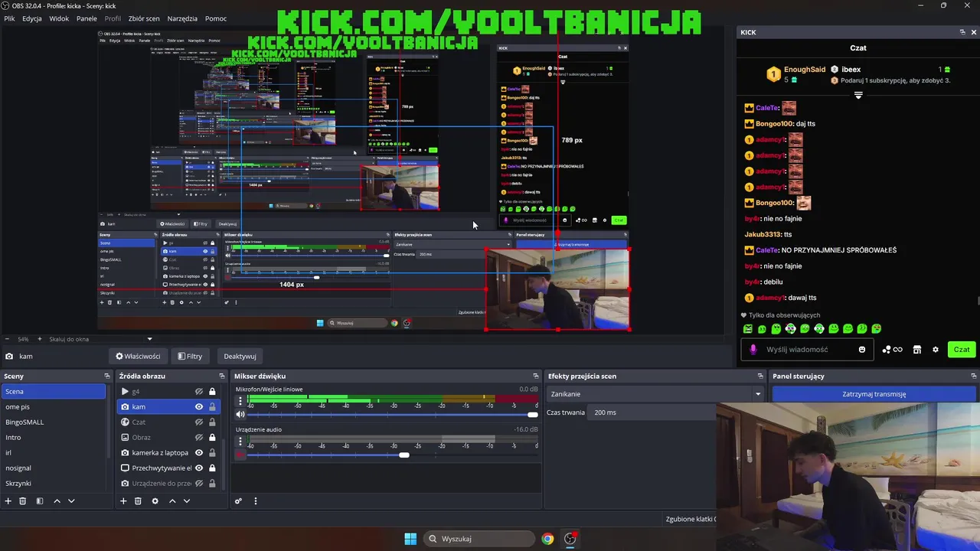Click the kicks gift icon beside chat input
The width and height of the screenshot is (980, 551).
pyautogui.click(x=892, y=350)
